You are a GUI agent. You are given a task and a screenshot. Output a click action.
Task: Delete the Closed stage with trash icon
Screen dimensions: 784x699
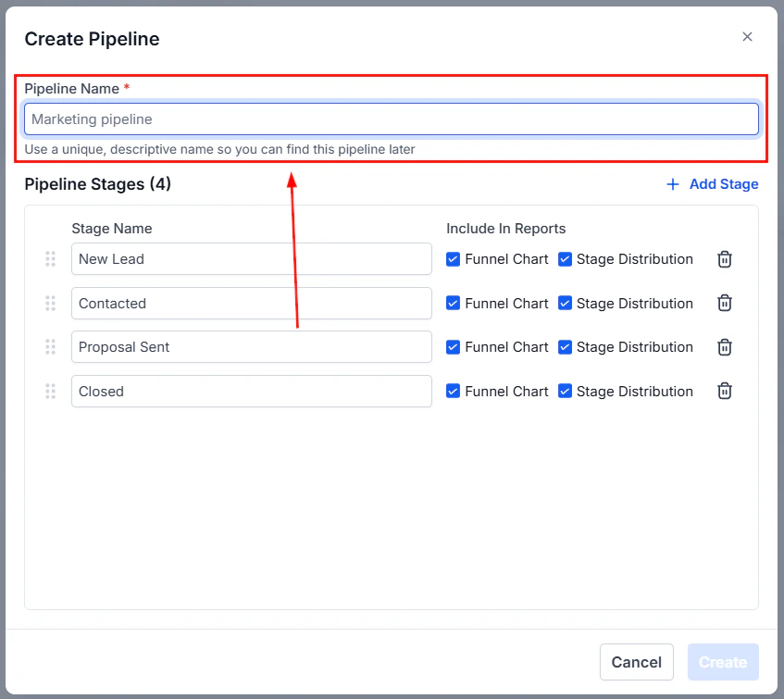724,391
